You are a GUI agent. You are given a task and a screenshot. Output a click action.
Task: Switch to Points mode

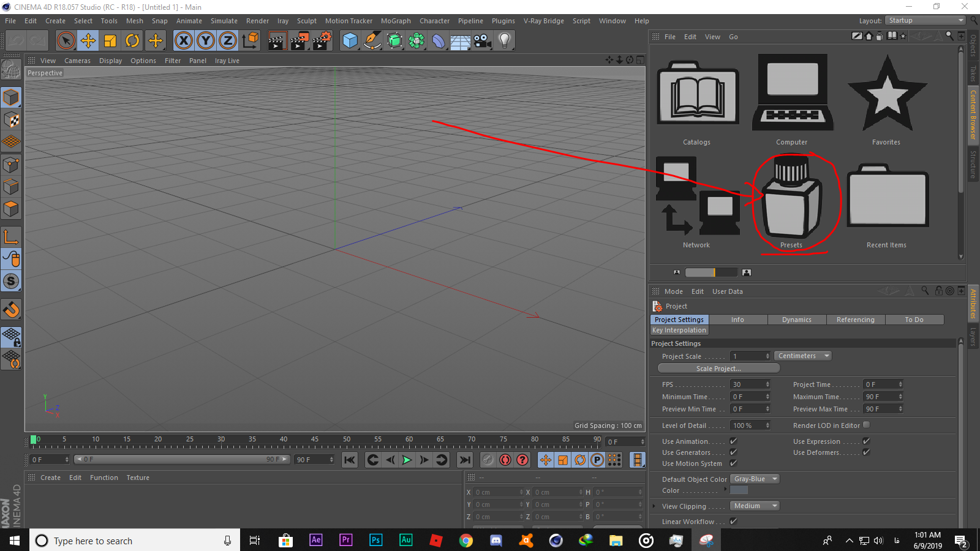click(x=11, y=165)
